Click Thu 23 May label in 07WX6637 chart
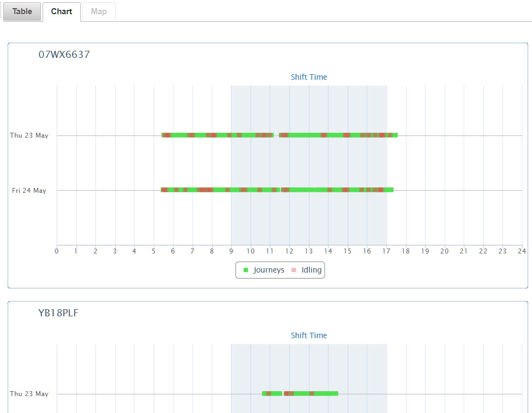Screen dimensions: 532x413 29,135
